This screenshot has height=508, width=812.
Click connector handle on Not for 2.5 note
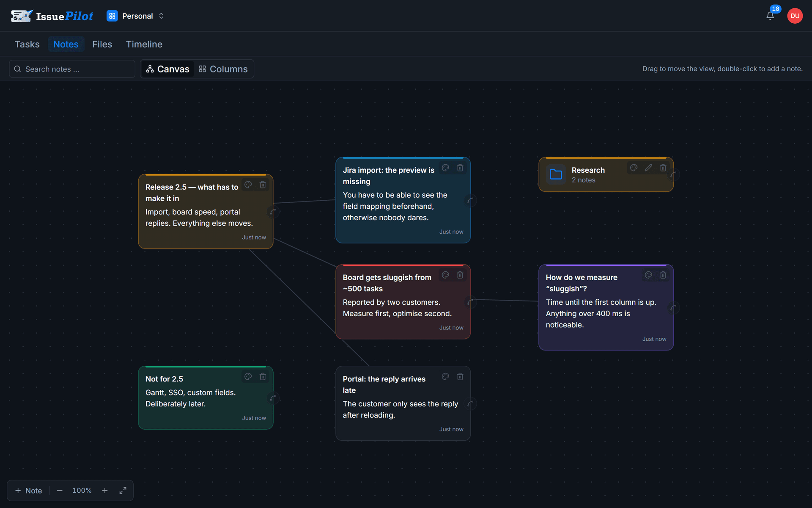273,398
